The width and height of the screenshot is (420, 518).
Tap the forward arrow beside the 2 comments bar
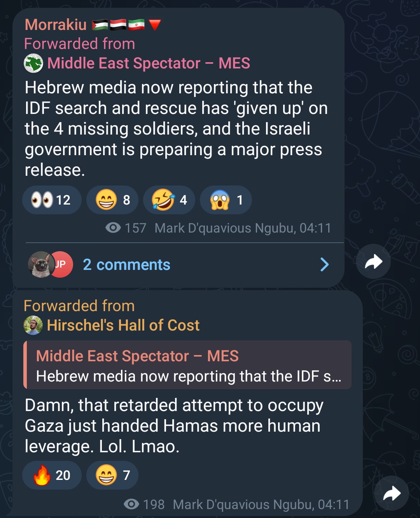coord(373,261)
